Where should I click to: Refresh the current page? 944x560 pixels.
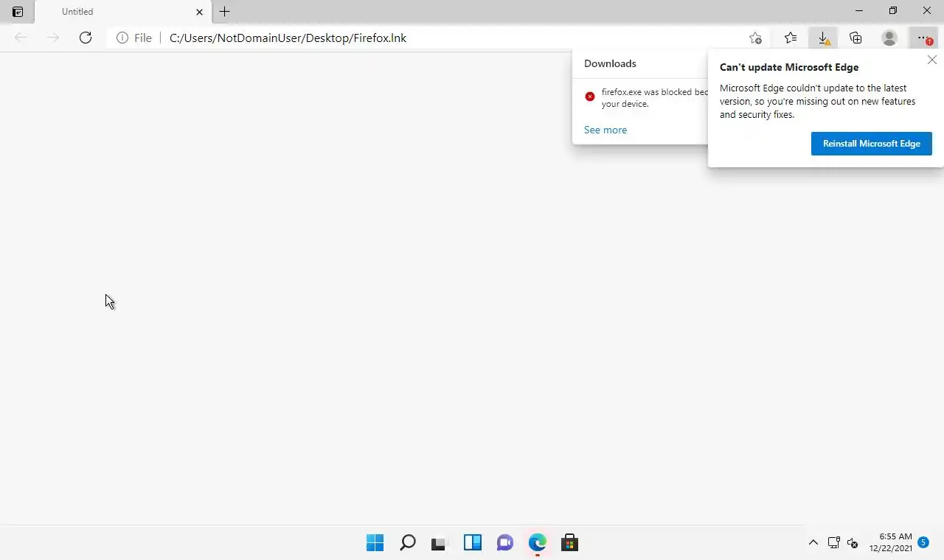coord(86,38)
